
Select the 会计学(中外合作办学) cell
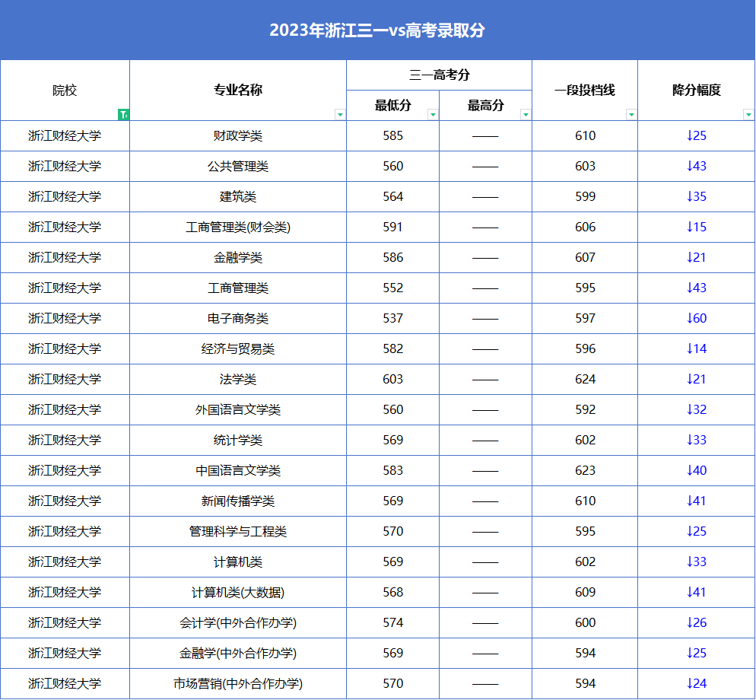238,622
